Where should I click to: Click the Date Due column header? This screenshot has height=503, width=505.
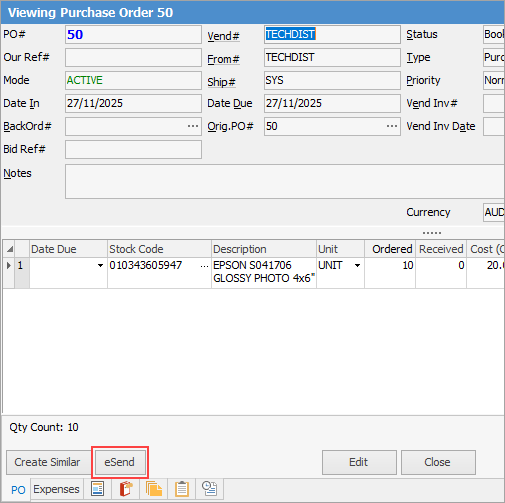(68, 249)
